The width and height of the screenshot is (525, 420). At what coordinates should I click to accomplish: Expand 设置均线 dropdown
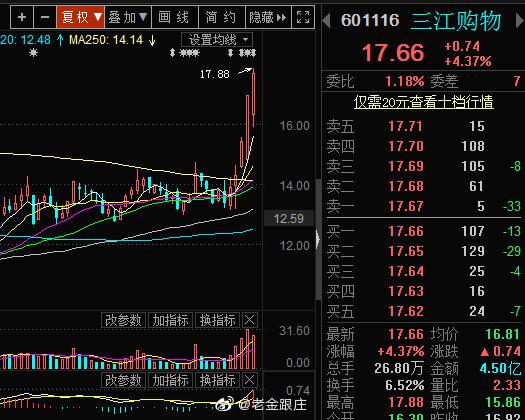click(x=217, y=40)
